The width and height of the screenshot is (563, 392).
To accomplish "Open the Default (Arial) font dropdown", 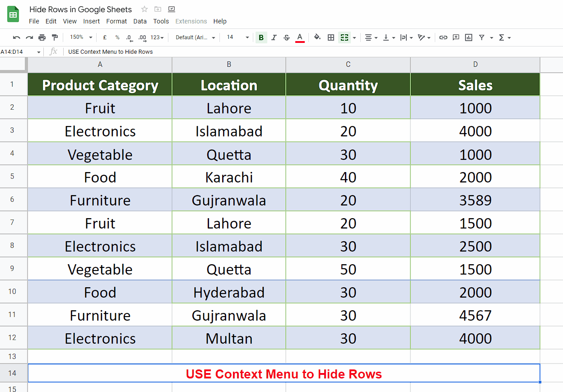I will (x=195, y=37).
